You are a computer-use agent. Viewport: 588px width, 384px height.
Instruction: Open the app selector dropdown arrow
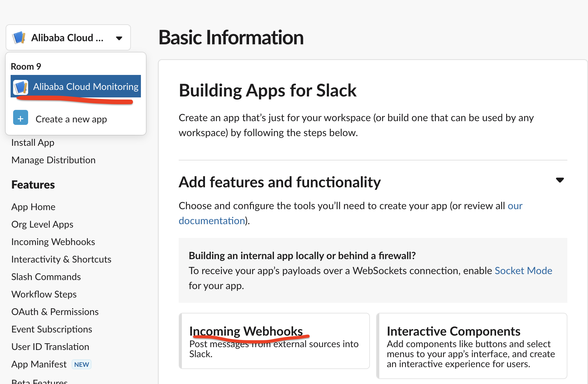(x=119, y=38)
